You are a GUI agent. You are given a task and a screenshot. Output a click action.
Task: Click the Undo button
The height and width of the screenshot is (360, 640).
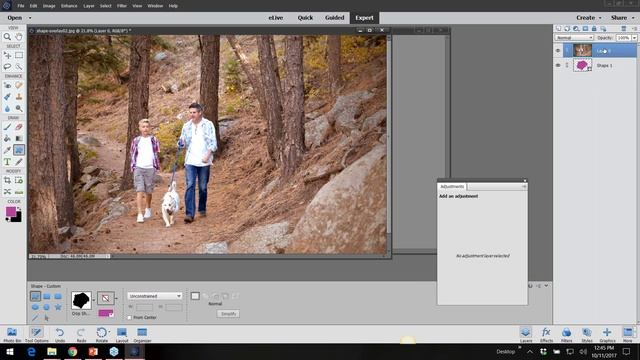pyautogui.click(x=60, y=335)
